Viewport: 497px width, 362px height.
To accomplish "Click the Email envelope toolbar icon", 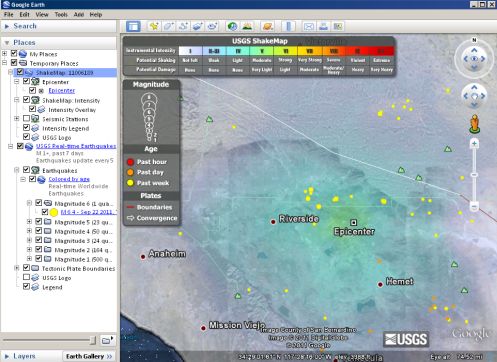I will pyautogui.click(x=309, y=26).
